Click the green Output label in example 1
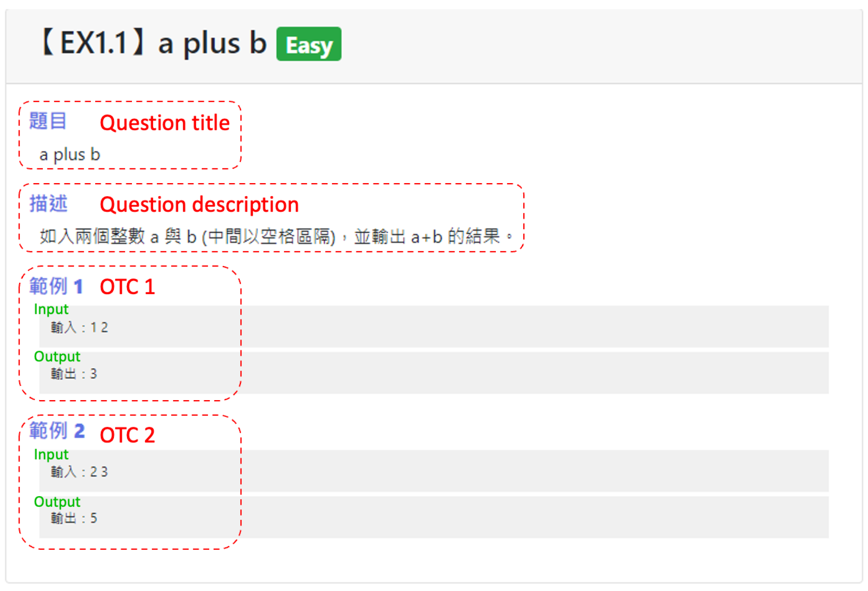The height and width of the screenshot is (591, 868). [x=57, y=357]
